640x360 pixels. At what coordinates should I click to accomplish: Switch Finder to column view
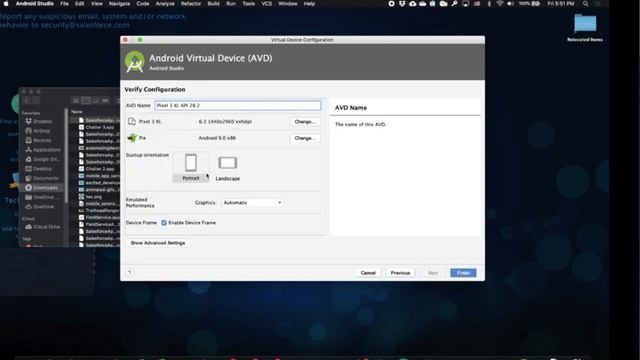click(x=96, y=100)
